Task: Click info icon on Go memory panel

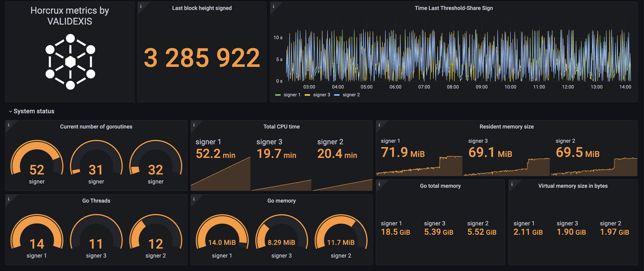Action: (194, 198)
